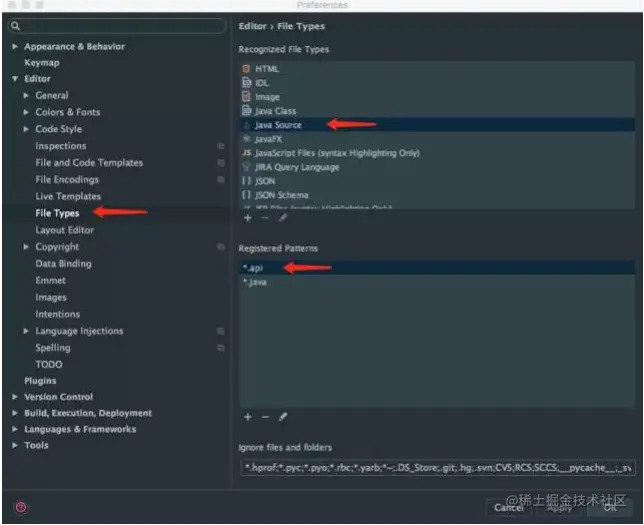Expand Appearance & Behavior section
Image resolution: width=644 pixels, height=525 pixels.
coord(15,46)
